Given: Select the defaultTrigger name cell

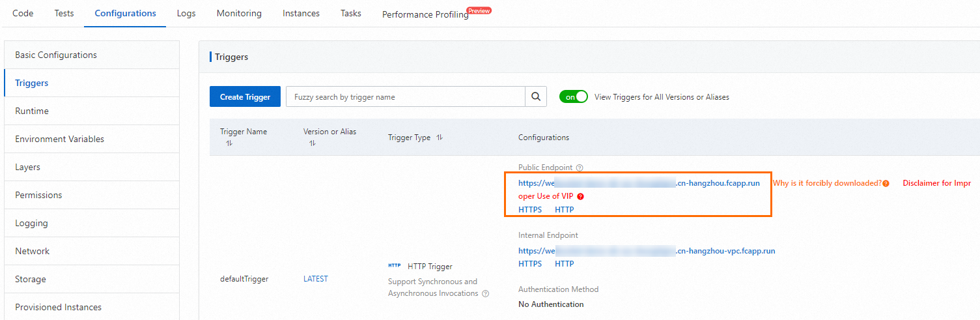Looking at the screenshot, I should tap(244, 279).
